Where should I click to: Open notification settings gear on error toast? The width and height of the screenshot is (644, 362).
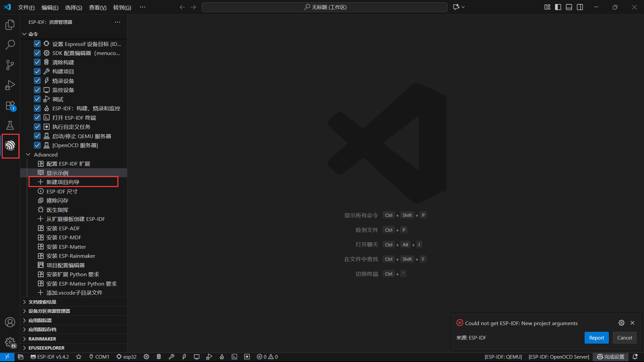[x=622, y=323]
